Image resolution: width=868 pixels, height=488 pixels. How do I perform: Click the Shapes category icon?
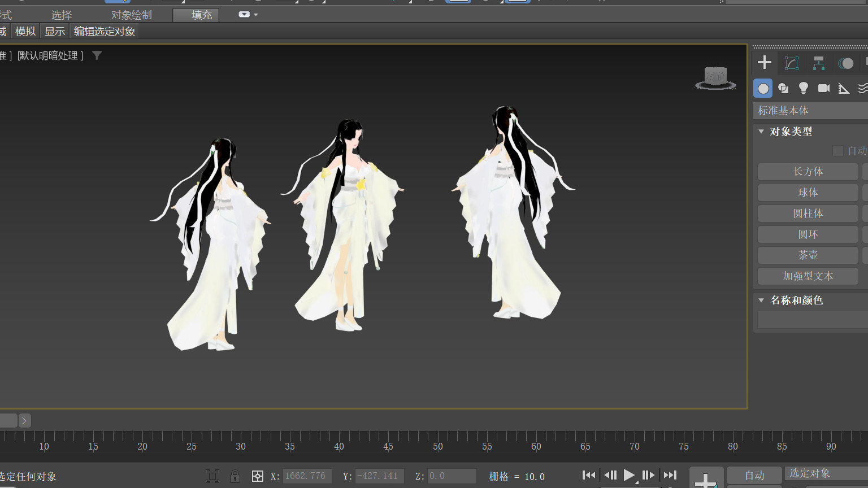point(783,88)
